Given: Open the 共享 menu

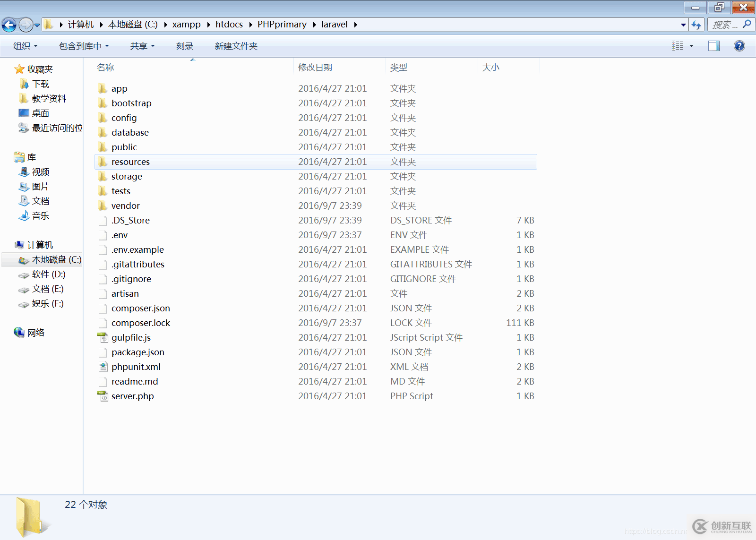Looking at the screenshot, I should 142,46.
